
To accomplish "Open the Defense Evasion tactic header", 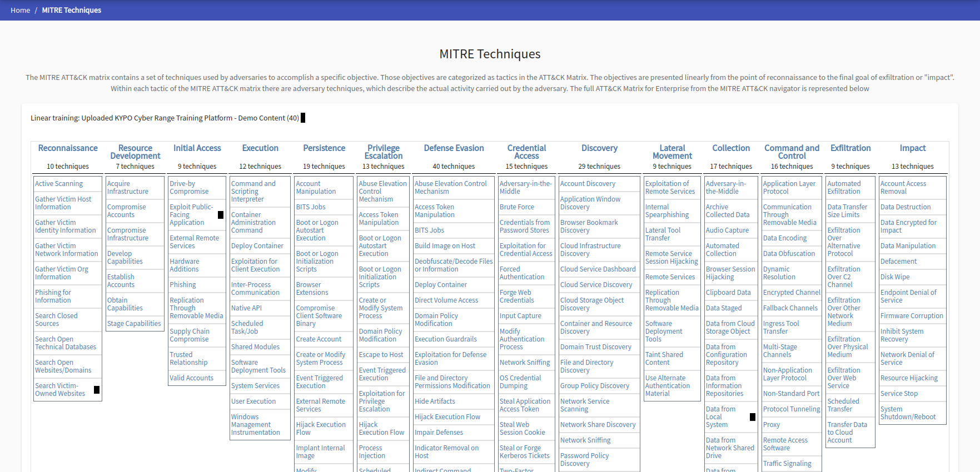I will (x=454, y=148).
